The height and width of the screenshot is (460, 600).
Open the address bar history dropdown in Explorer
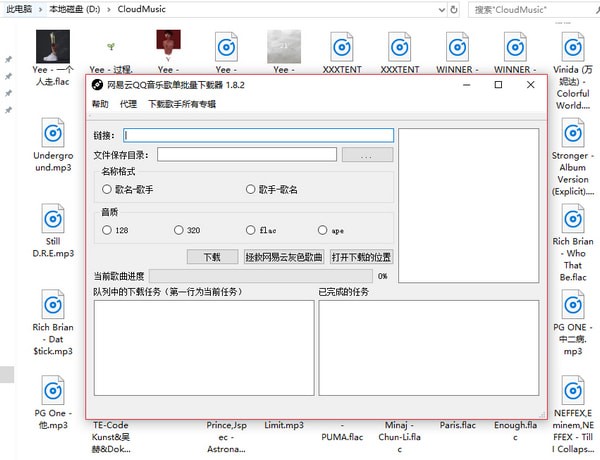(x=442, y=10)
